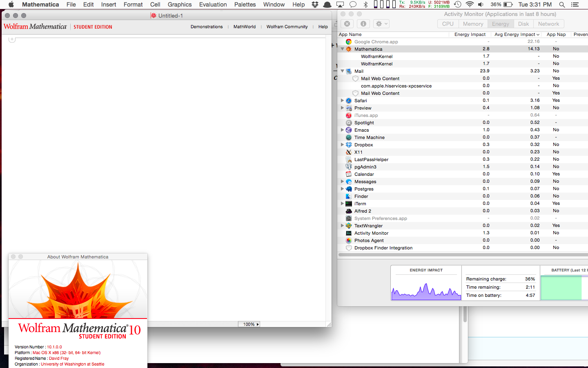Click the Spotlight icon in the process list

pos(349,123)
